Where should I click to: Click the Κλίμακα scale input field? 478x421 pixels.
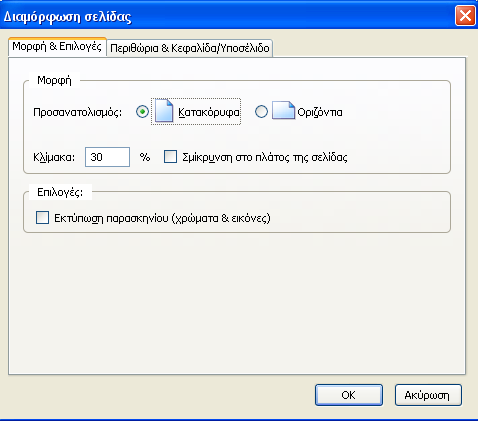pos(107,157)
